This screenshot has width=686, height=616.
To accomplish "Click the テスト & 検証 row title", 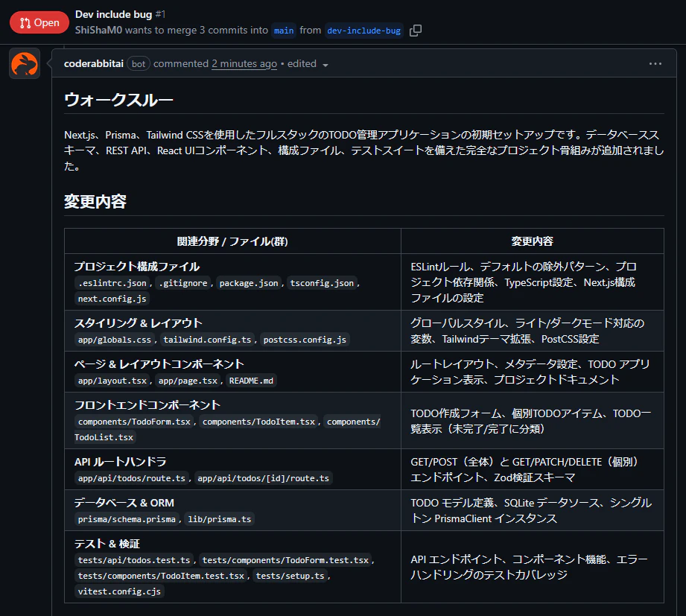I will click(x=107, y=544).
